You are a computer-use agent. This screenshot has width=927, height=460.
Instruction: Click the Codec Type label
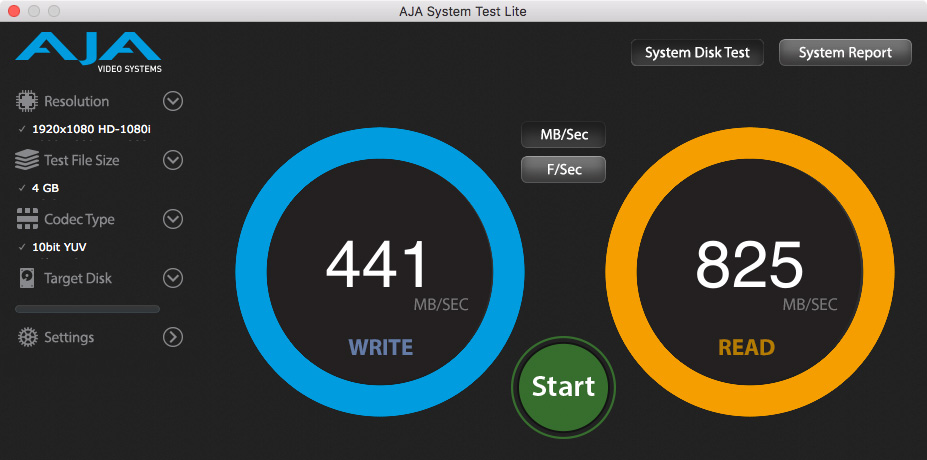[x=79, y=219]
